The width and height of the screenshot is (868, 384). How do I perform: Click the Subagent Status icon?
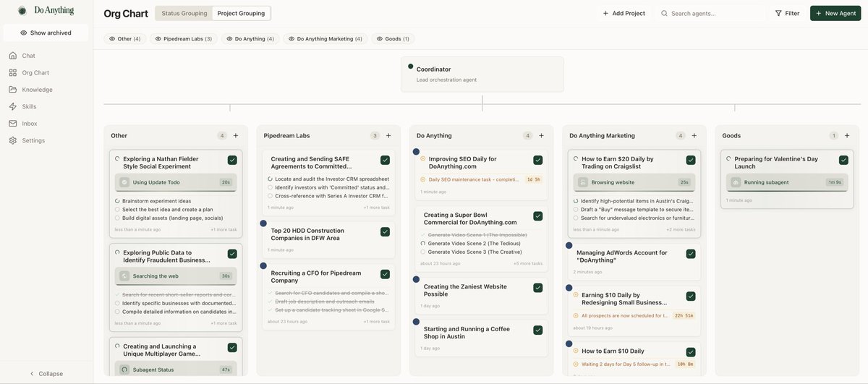124,370
